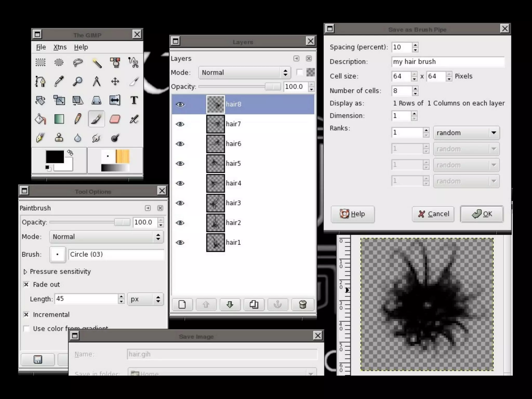The image size is (532, 399).
Task: Click the black foreground color swatch
Action: click(55, 157)
